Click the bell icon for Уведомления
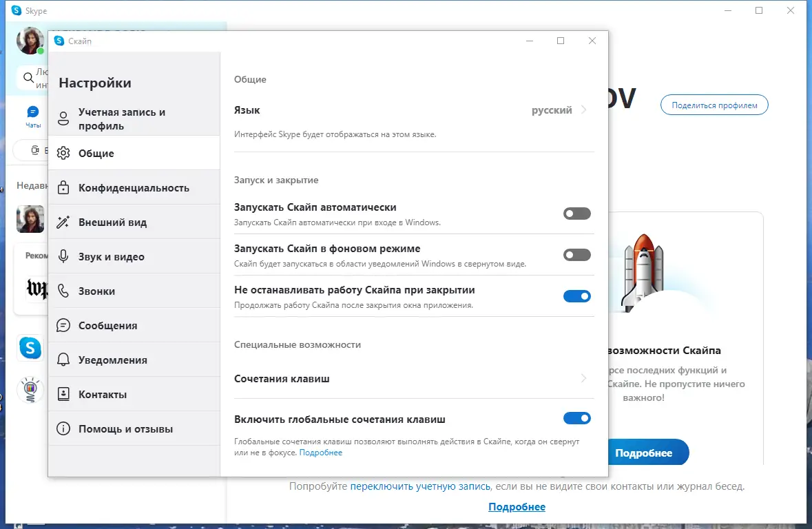 (63, 359)
